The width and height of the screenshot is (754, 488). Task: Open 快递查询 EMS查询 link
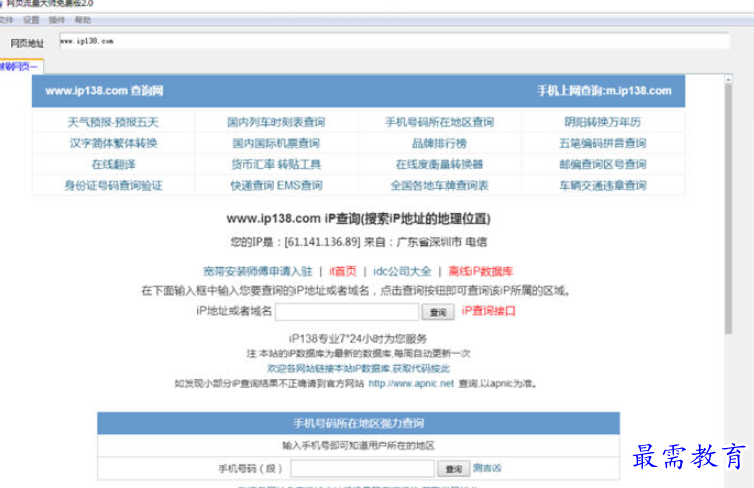point(276,186)
